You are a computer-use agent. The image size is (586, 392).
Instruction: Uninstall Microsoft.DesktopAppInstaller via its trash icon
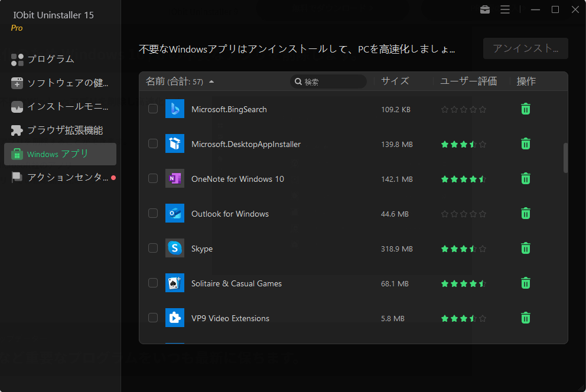pos(526,143)
